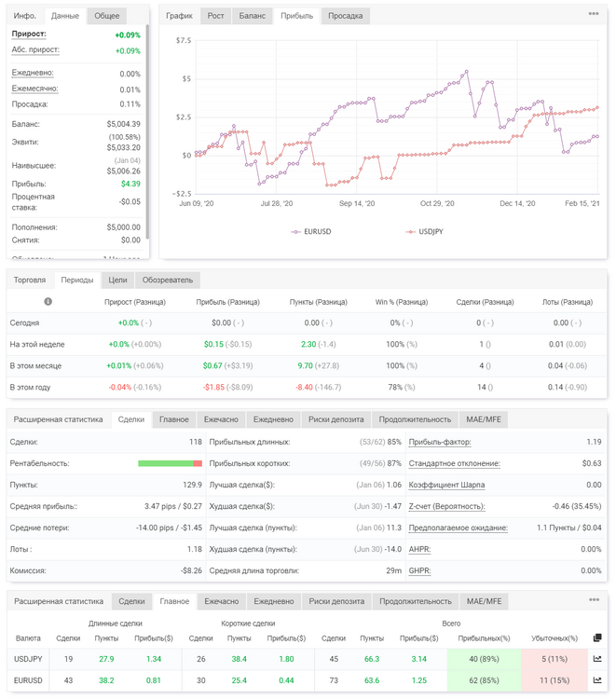The image size is (616, 699).
Task: Click the green-red Рентабельность bar
Action: [x=170, y=463]
